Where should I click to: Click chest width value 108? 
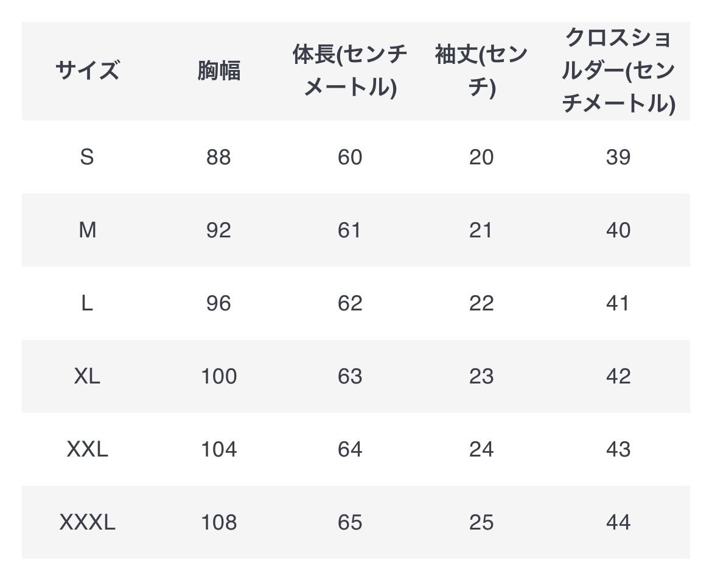(218, 522)
